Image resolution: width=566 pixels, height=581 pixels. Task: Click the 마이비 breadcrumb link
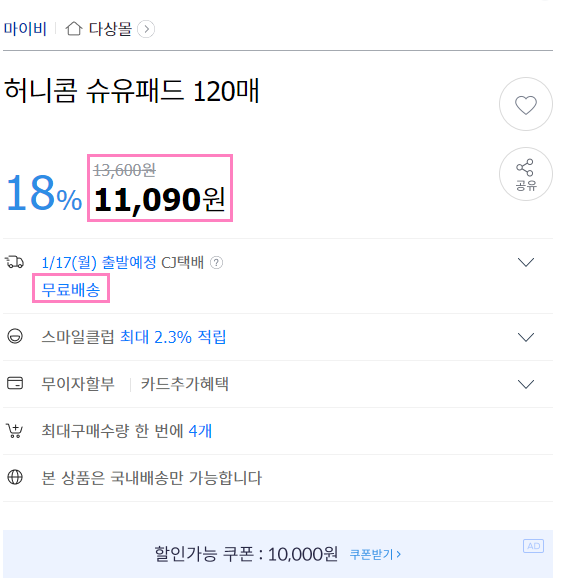pos(25,29)
